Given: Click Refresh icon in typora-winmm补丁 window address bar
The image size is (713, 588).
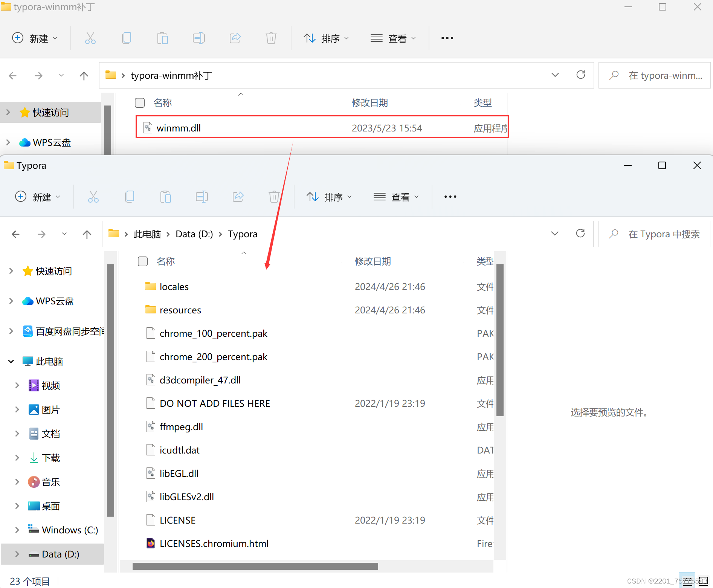Looking at the screenshot, I should click(581, 75).
